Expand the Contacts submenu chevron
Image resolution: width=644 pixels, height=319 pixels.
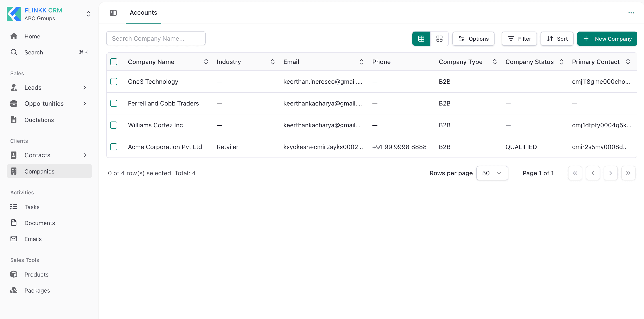click(x=85, y=155)
